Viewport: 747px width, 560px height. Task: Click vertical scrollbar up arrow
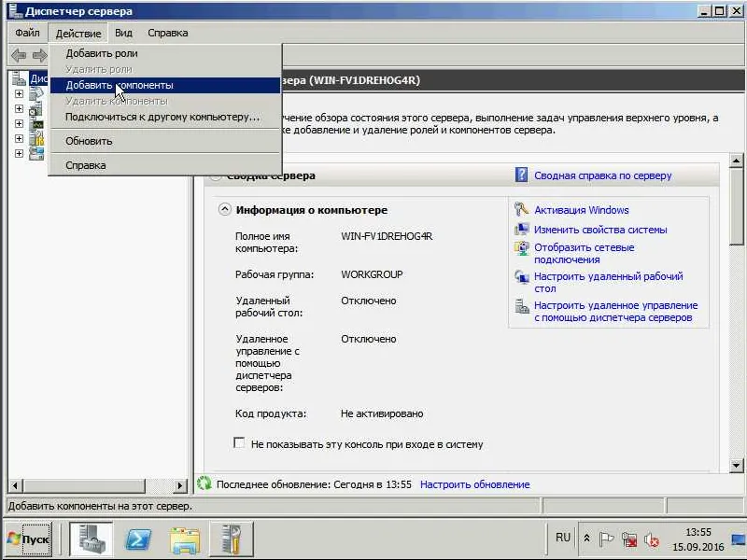coord(736,161)
